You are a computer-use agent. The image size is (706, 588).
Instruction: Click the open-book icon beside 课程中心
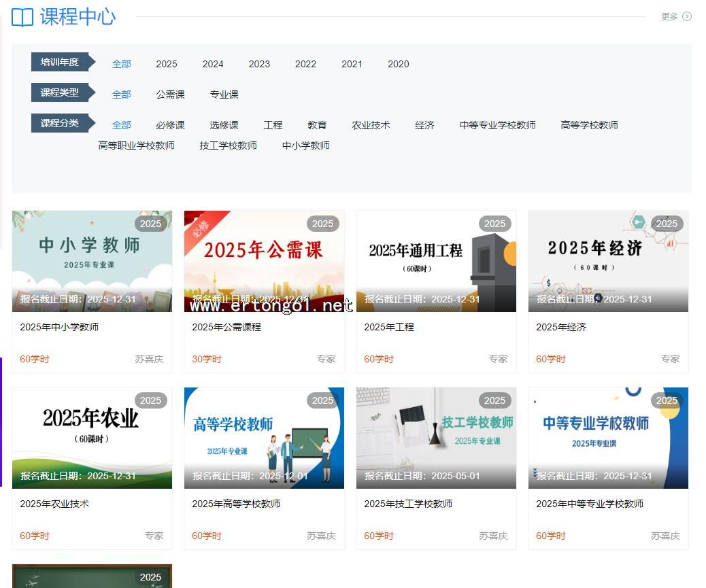click(22, 17)
